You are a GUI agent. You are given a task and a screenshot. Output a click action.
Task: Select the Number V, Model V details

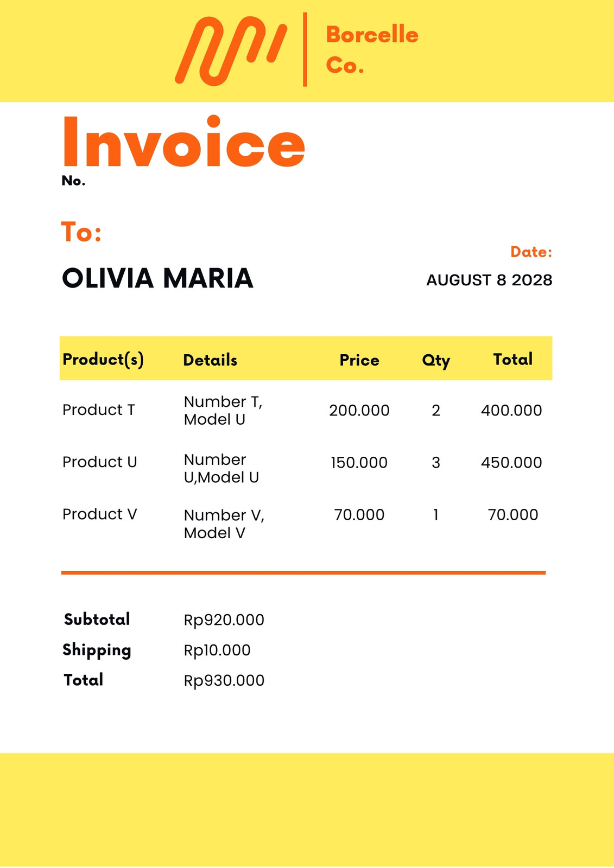coord(224,524)
